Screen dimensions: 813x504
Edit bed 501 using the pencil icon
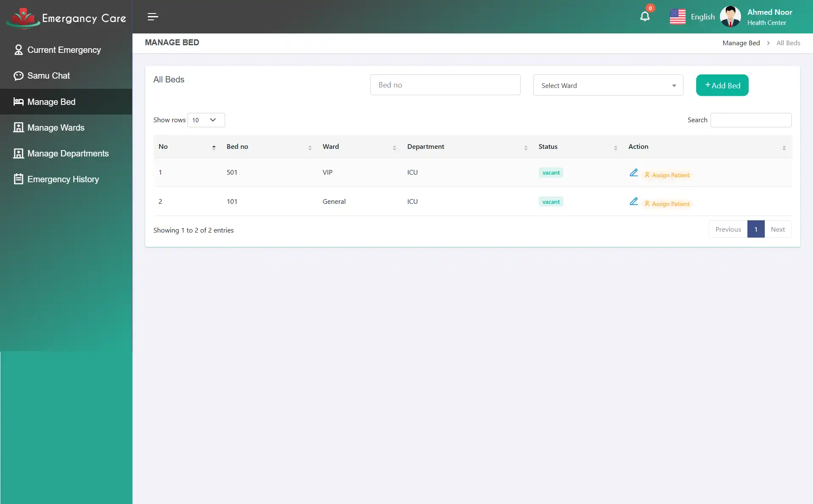634,173
